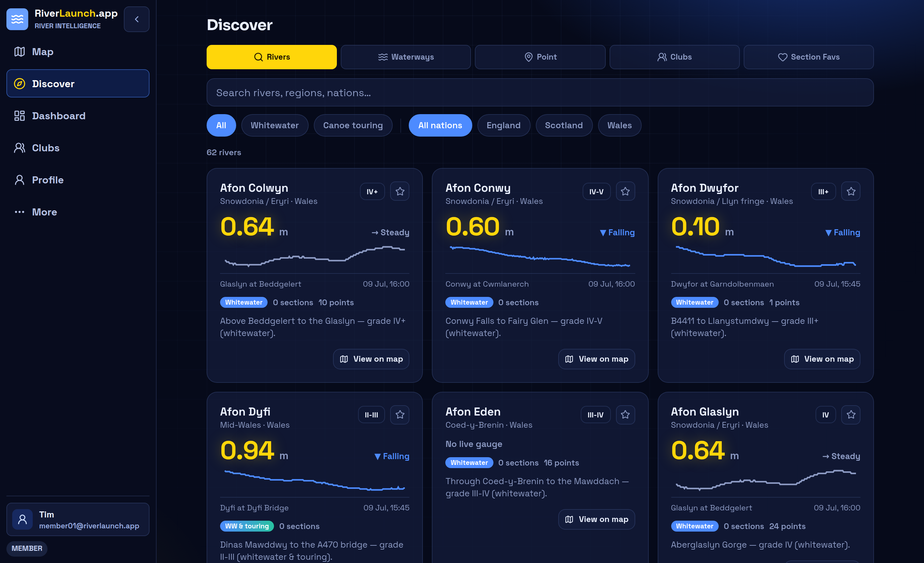View Afon Colwyn on map
Screen dimensions: 924x563
click(x=371, y=359)
